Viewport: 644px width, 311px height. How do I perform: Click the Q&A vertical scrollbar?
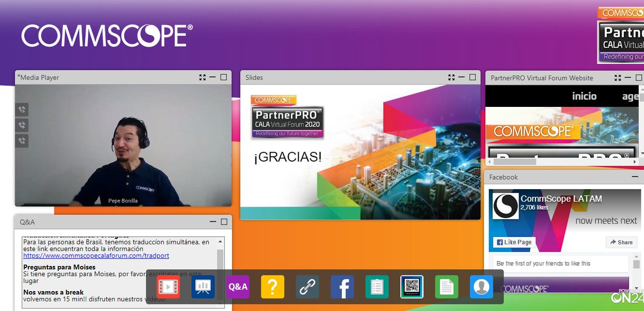click(220, 271)
